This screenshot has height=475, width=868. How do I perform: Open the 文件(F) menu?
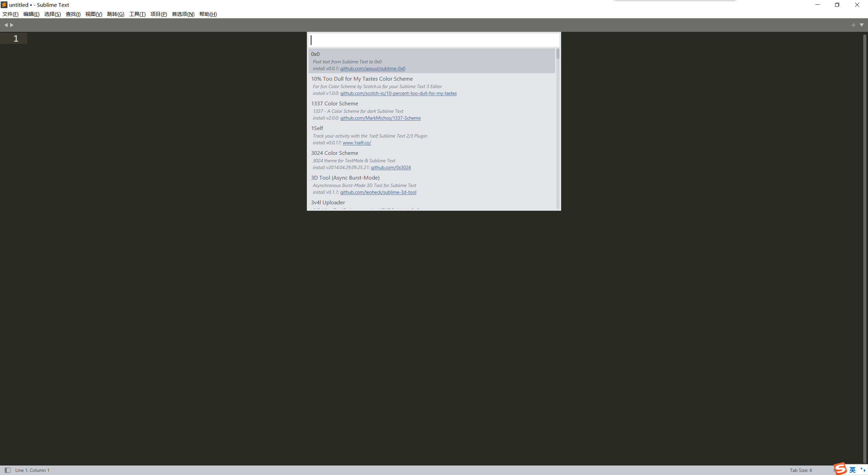[x=10, y=14]
